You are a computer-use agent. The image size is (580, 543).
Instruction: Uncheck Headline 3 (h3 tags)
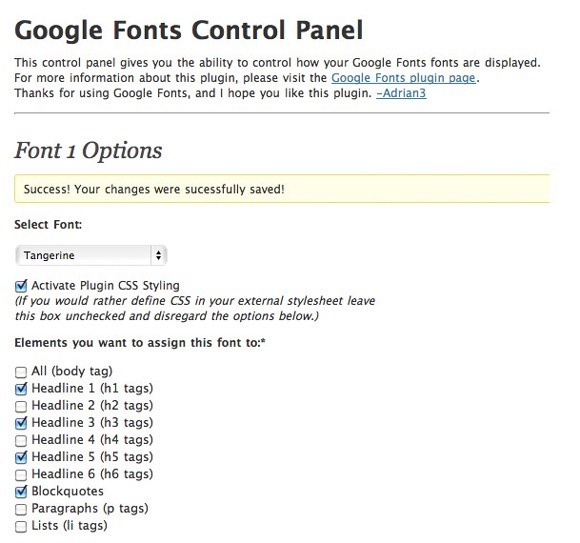pos(21,423)
